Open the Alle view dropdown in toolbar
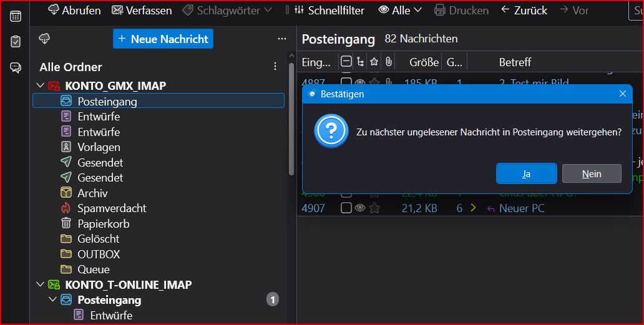 tap(400, 10)
